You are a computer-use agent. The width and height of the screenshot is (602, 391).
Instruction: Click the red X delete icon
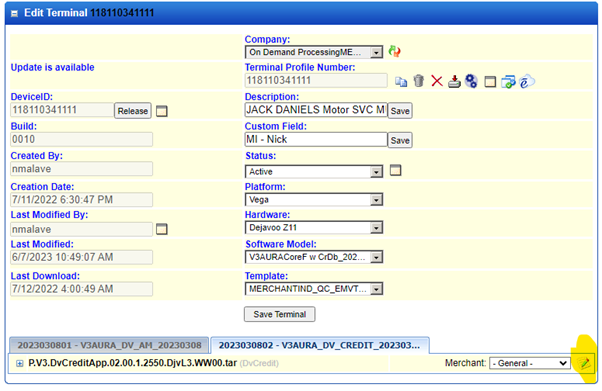(437, 81)
